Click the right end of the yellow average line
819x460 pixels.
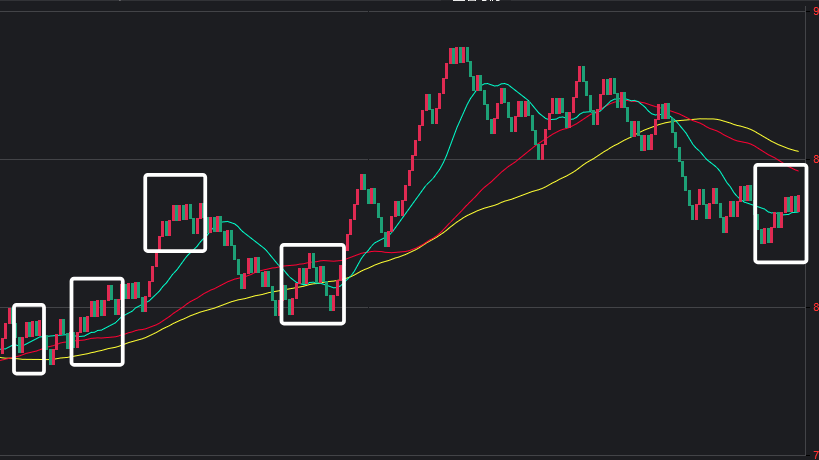(x=797, y=151)
